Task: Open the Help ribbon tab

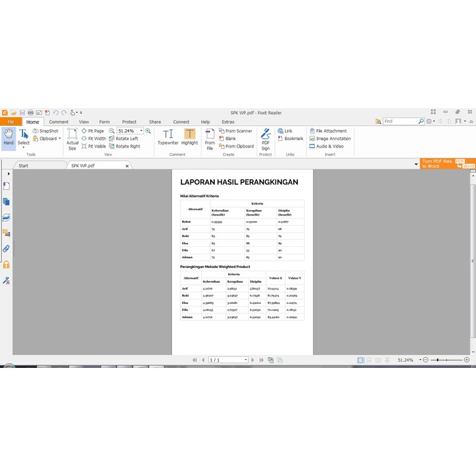Action: 205,122
